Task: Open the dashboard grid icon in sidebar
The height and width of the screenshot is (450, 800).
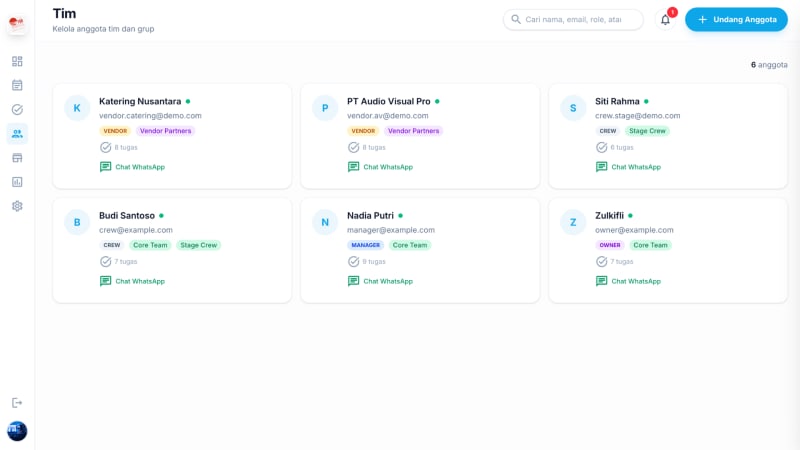Action: click(17, 61)
